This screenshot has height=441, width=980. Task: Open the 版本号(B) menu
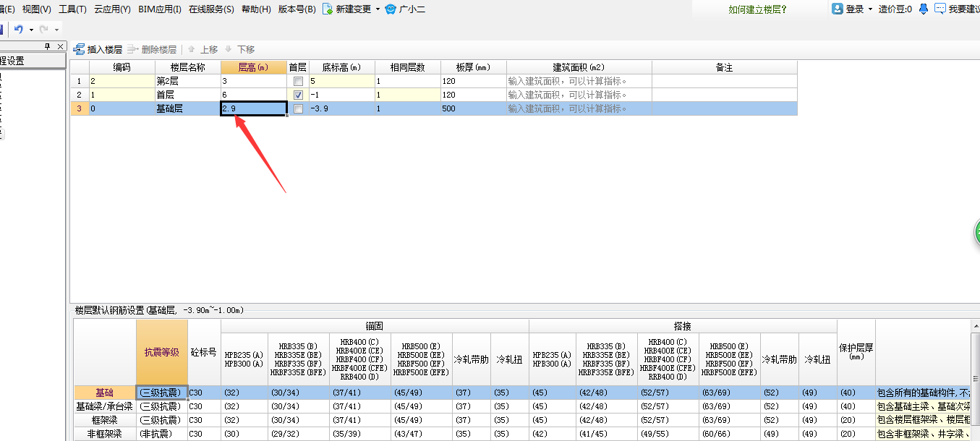(297, 9)
